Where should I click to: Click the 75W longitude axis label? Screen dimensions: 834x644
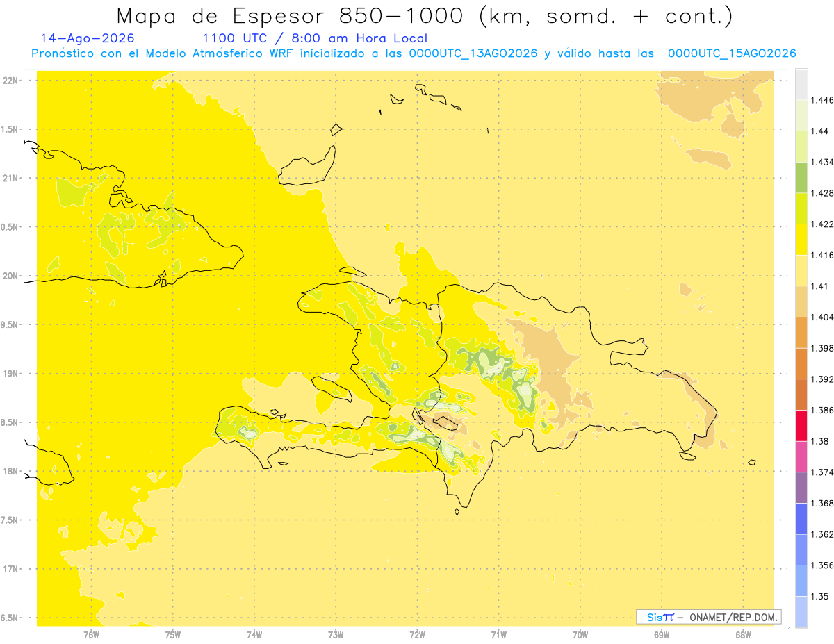[172, 634]
